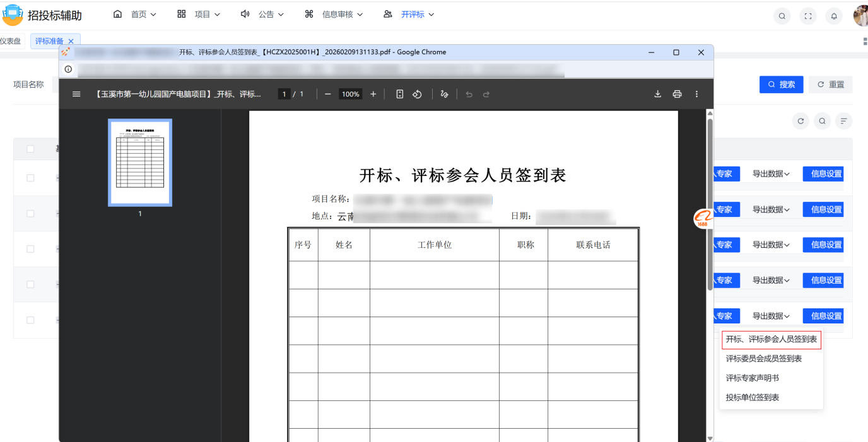Switch to the 评标准备 tab
Screen dimensions: 868x442
point(50,40)
